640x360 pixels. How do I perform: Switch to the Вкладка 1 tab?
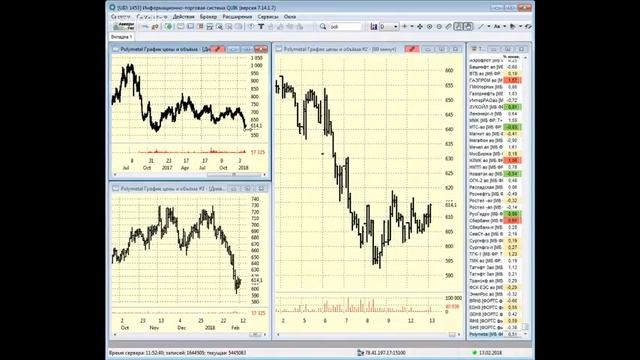click(x=122, y=37)
